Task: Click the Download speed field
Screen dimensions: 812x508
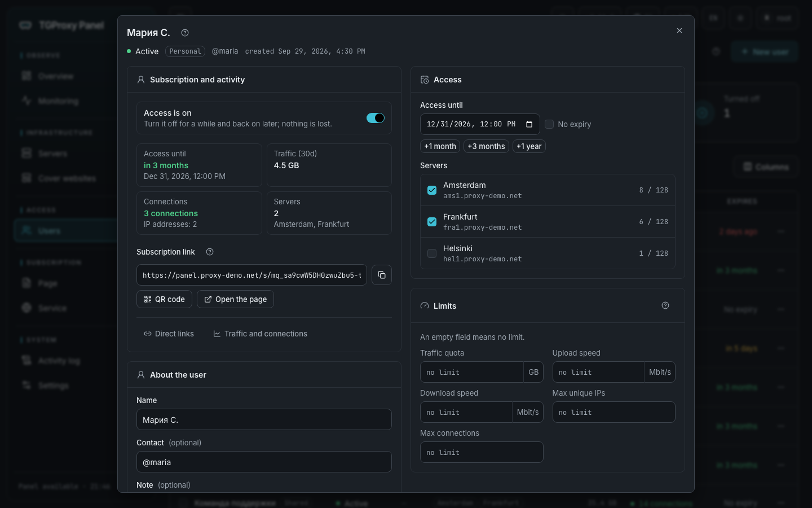Action: pos(466,412)
